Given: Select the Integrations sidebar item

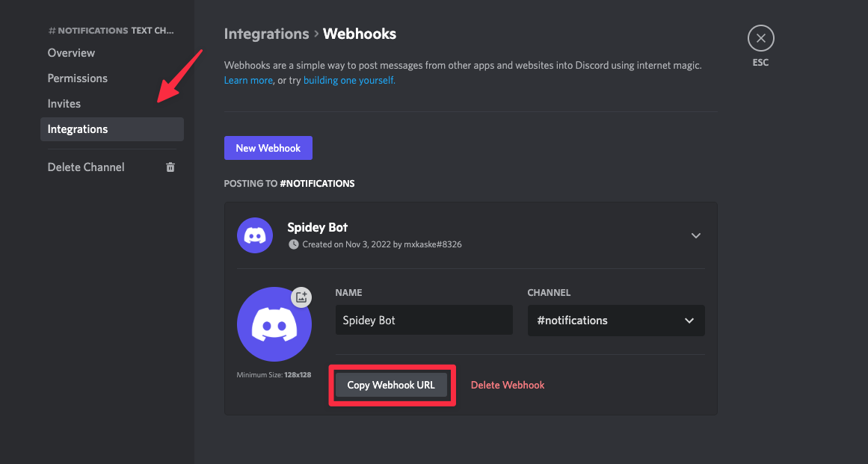Looking at the screenshot, I should point(78,129).
